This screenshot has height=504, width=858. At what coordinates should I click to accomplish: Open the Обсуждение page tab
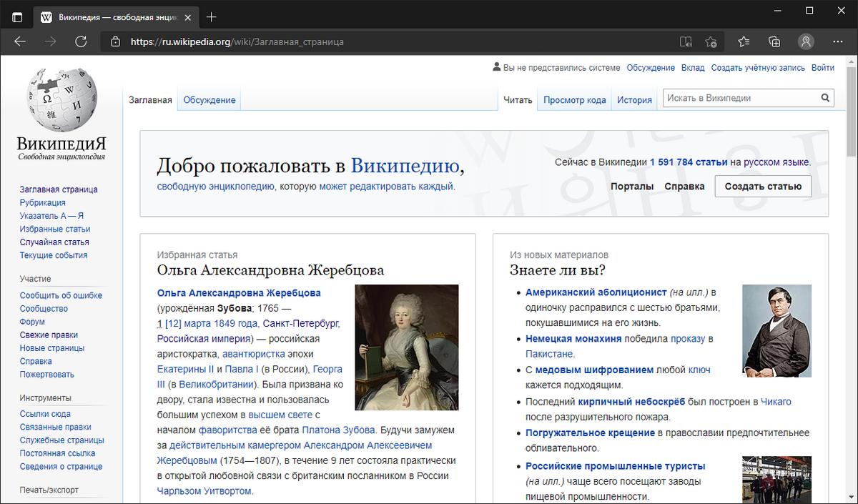[209, 100]
